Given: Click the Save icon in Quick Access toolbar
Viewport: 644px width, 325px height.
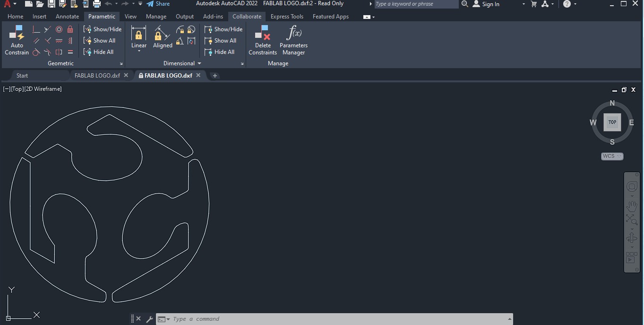Looking at the screenshot, I should (x=51, y=4).
